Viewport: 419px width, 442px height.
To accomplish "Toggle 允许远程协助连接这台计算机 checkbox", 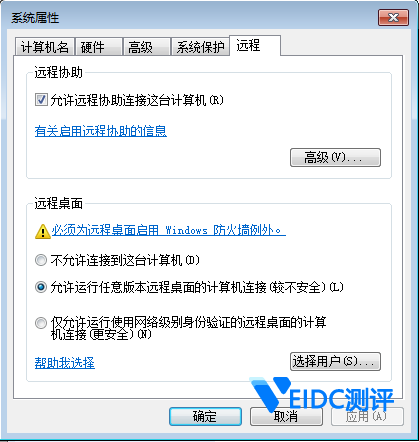I will coord(41,100).
